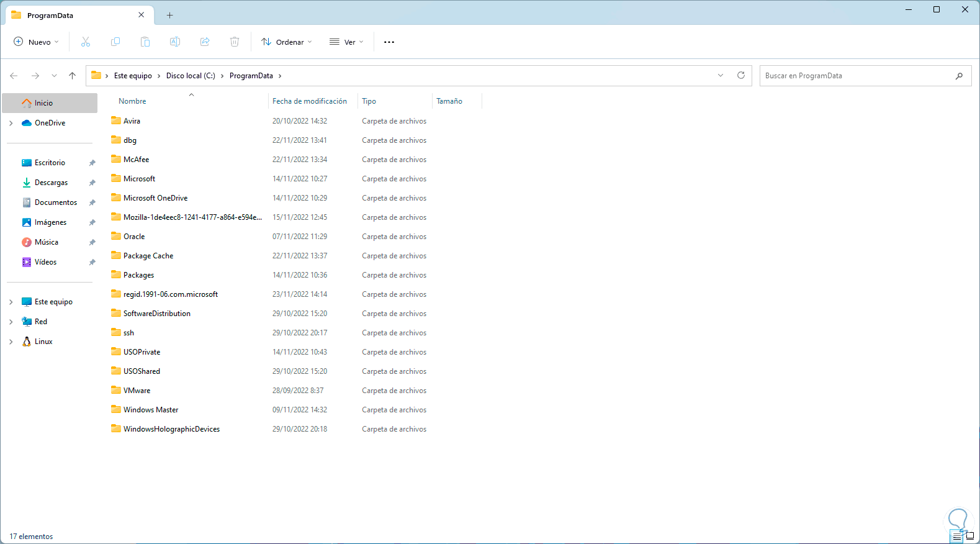This screenshot has width=980, height=544.
Task: Sort by the Nombre column header
Action: tap(132, 101)
